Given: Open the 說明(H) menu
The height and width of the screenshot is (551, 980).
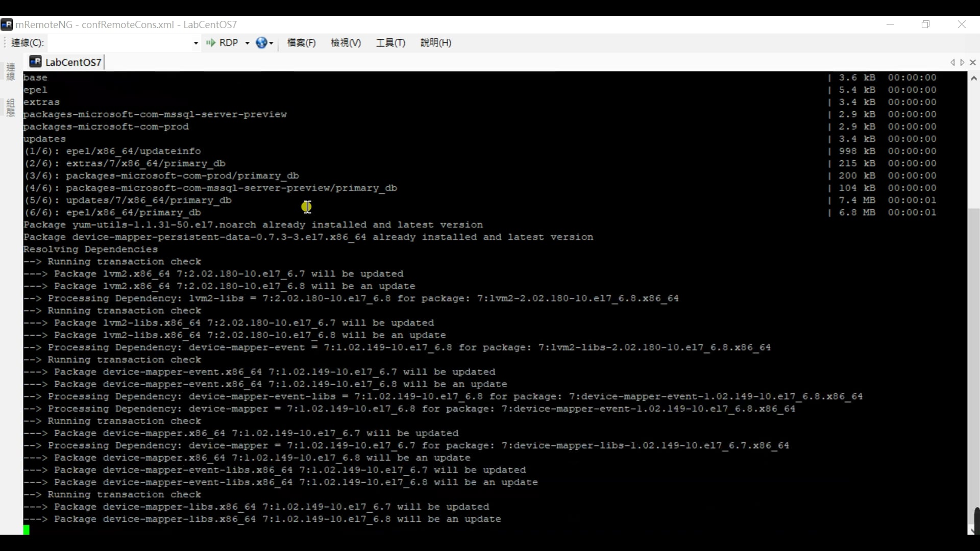Looking at the screenshot, I should tap(435, 43).
